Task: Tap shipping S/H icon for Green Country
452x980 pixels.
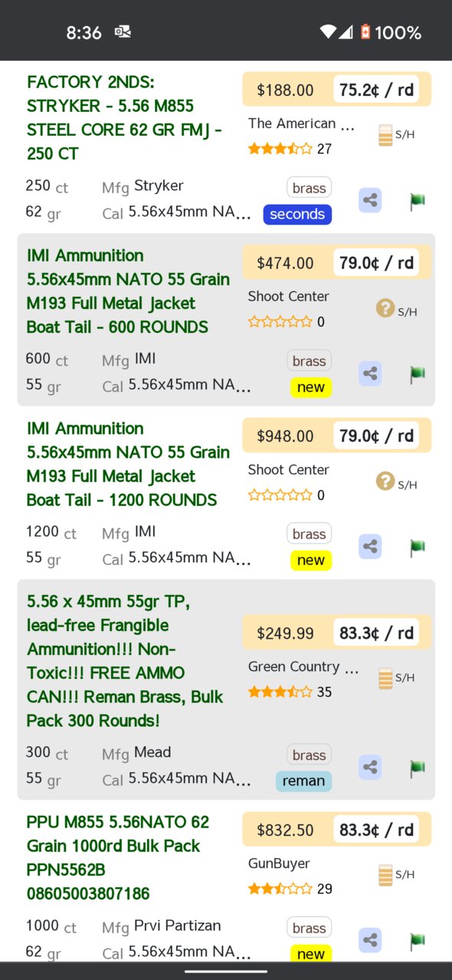Action: [x=386, y=678]
